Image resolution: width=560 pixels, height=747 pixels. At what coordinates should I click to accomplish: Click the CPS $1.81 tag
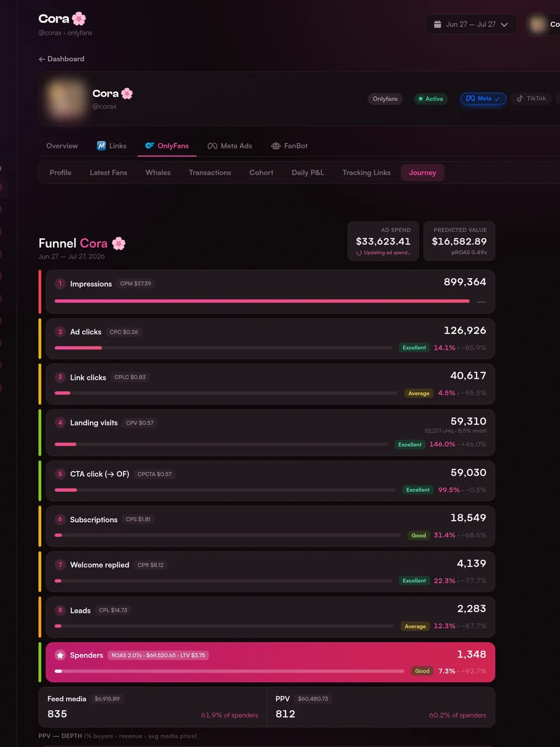point(138,520)
